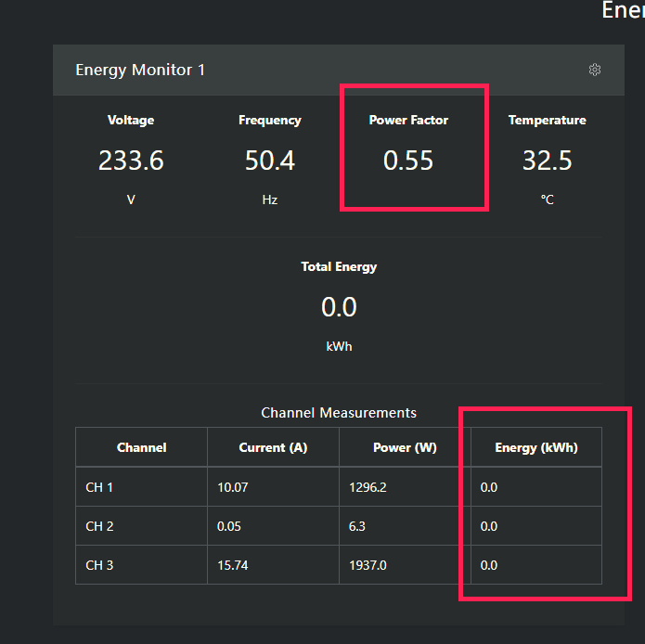Click the current value 15.74
The image size is (645, 644).
(232, 565)
